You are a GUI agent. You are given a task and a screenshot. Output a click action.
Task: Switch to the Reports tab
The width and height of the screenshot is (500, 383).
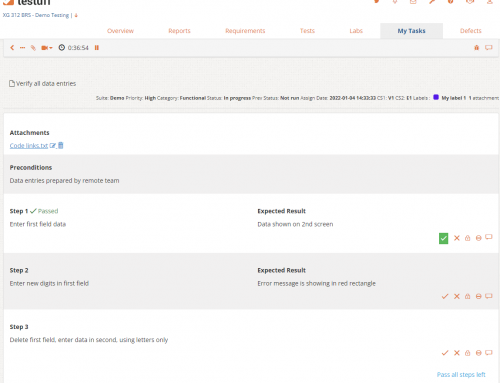tap(179, 31)
